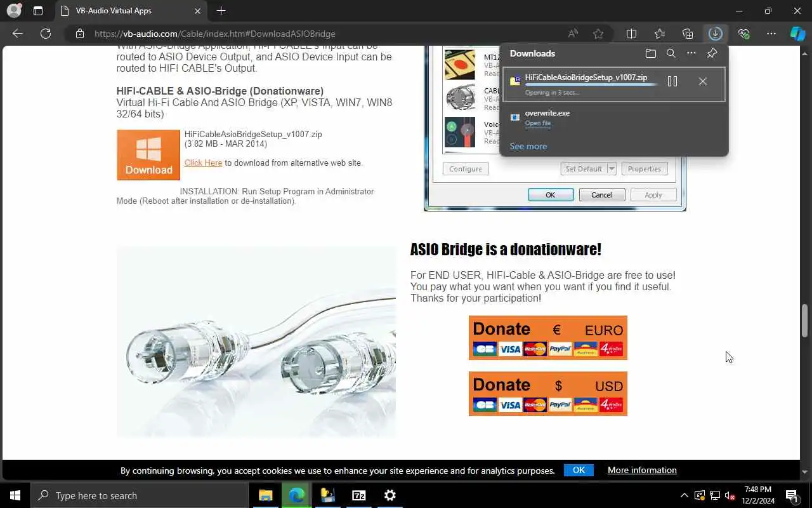Screen dimensions: 812x508
Task: Open 7-Zip from the taskbar
Action: click(359, 495)
